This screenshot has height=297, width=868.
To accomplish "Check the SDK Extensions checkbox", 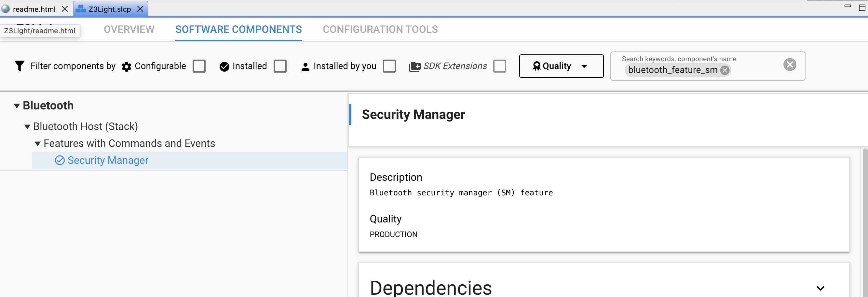I will (499, 66).
